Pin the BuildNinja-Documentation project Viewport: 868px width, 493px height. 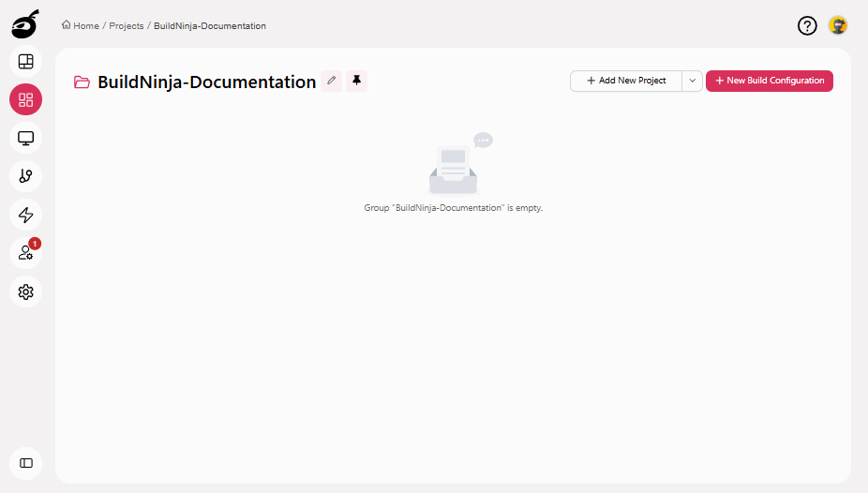pos(356,81)
